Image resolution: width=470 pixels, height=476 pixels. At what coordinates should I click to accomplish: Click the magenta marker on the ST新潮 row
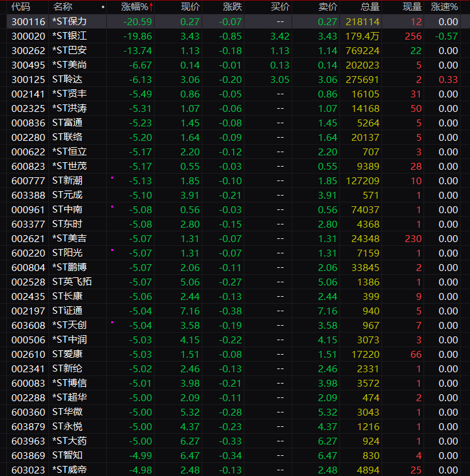coord(112,178)
